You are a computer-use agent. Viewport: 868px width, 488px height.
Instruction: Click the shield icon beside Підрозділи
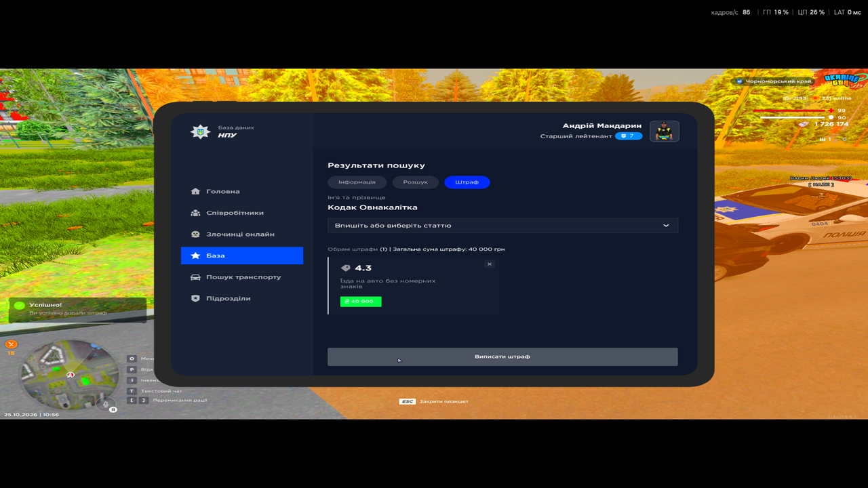pos(195,298)
